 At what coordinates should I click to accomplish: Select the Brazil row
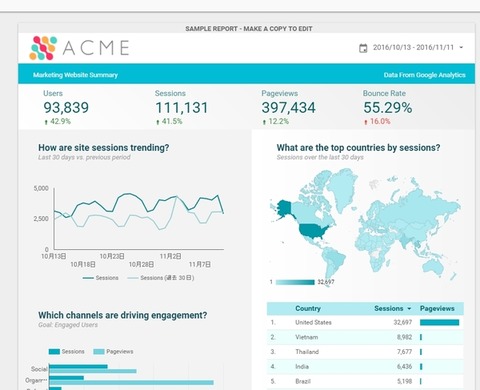(365, 381)
